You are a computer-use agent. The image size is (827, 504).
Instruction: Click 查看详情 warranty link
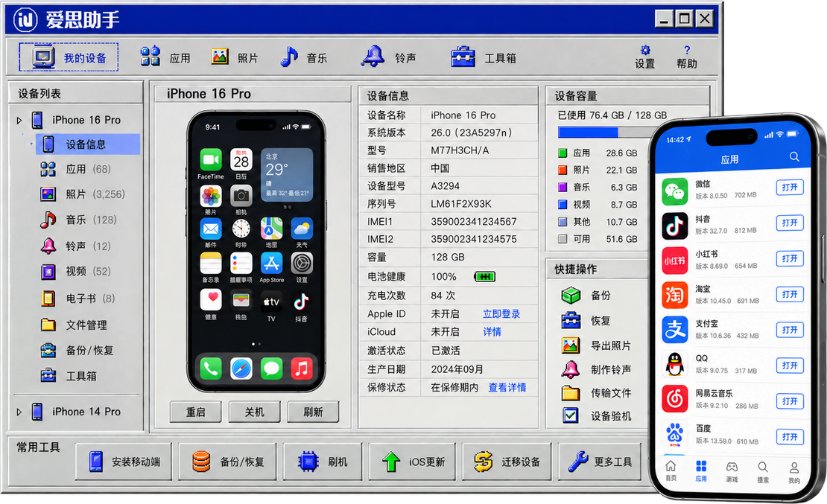[507, 387]
